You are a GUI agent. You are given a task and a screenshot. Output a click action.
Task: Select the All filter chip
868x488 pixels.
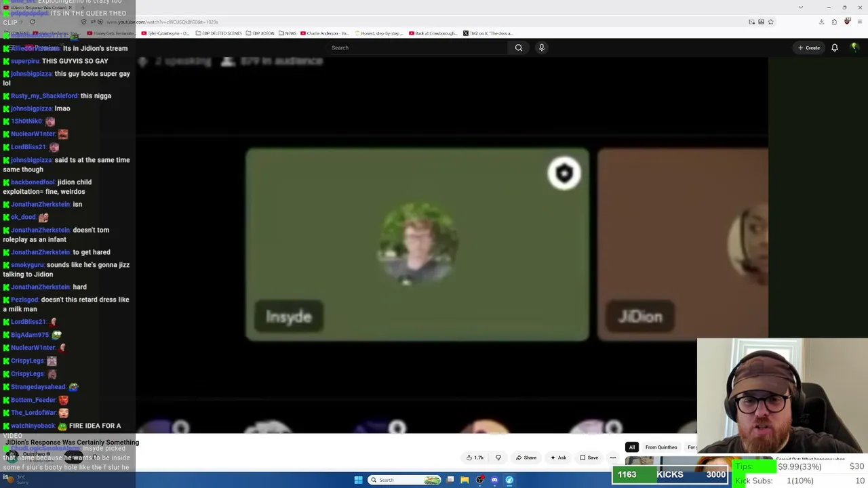[x=631, y=447]
